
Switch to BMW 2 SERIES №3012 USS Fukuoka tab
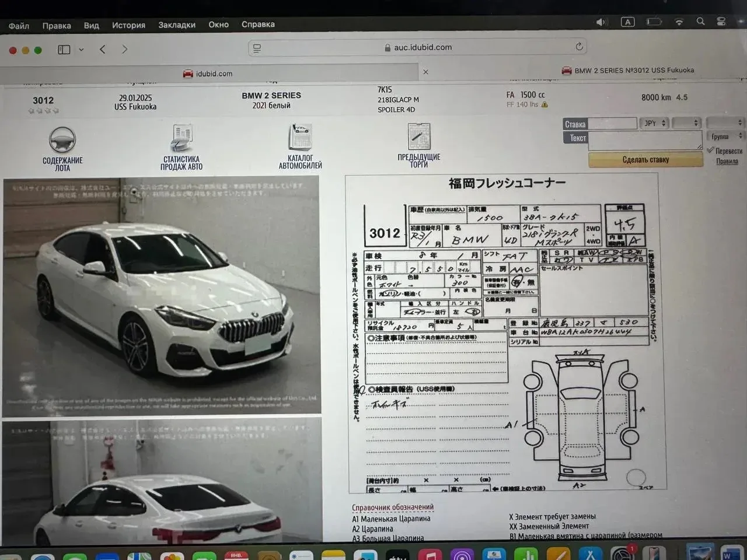pos(628,70)
